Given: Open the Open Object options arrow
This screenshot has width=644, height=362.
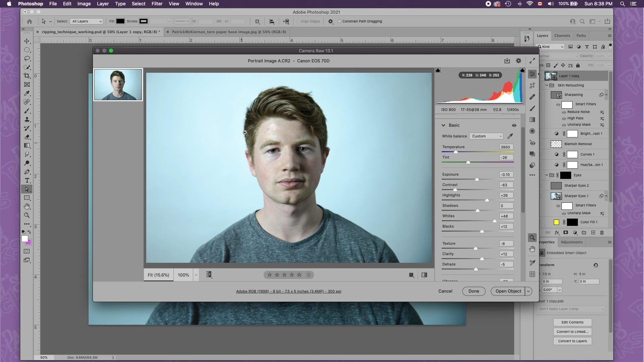Looking at the screenshot, I should click(x=528, y=291).
